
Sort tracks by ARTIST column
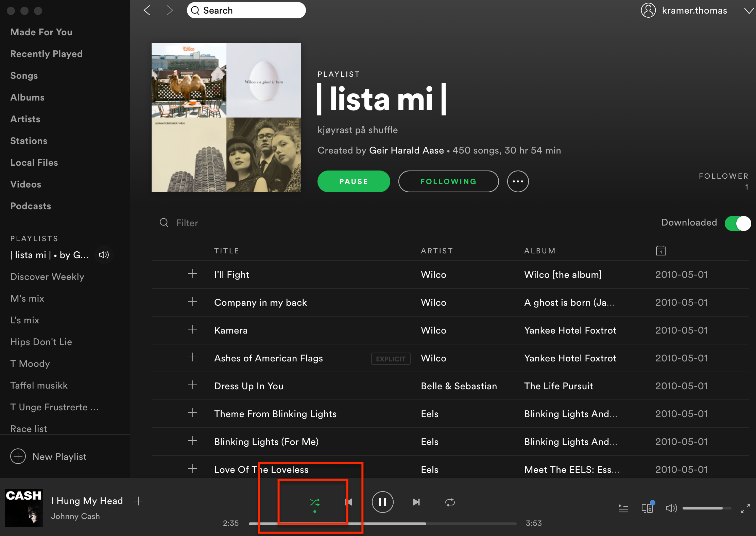[437, 251]
